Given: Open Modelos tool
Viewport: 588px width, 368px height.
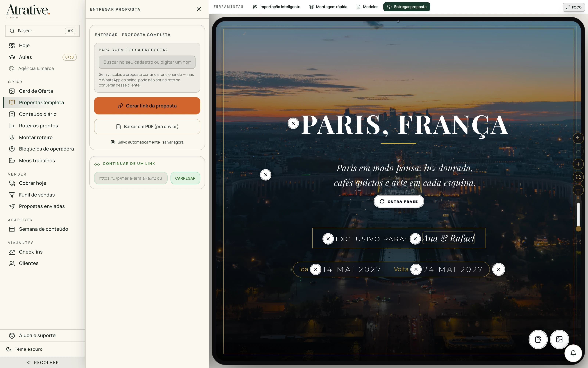Looking at the screenshot, I should (x=367, y=7).
